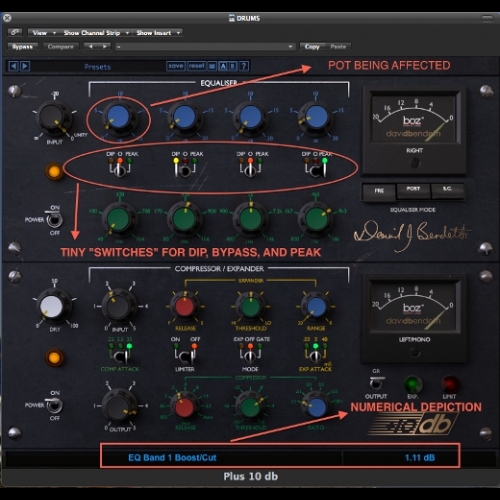Image resolution: width=500 pixels, height=500 pixels.
Task: Click the EQ Band 1 Boost/Cut readout
Action: [172, 458]
